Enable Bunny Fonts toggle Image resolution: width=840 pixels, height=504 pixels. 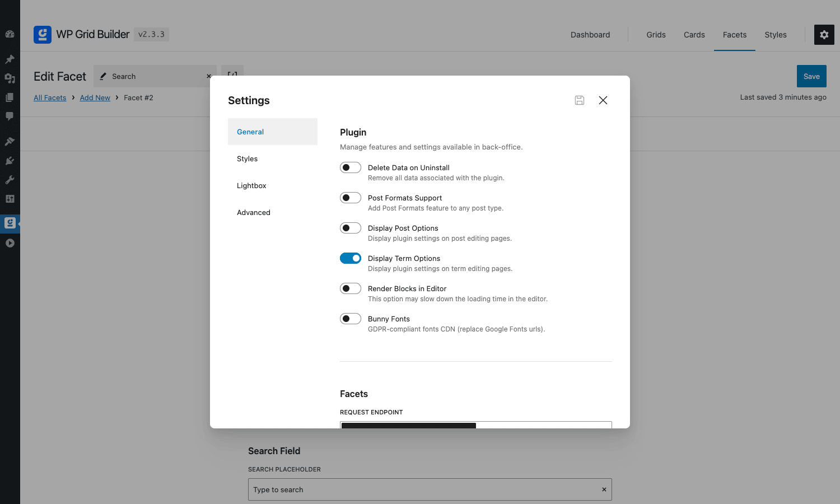click(351, 319)
